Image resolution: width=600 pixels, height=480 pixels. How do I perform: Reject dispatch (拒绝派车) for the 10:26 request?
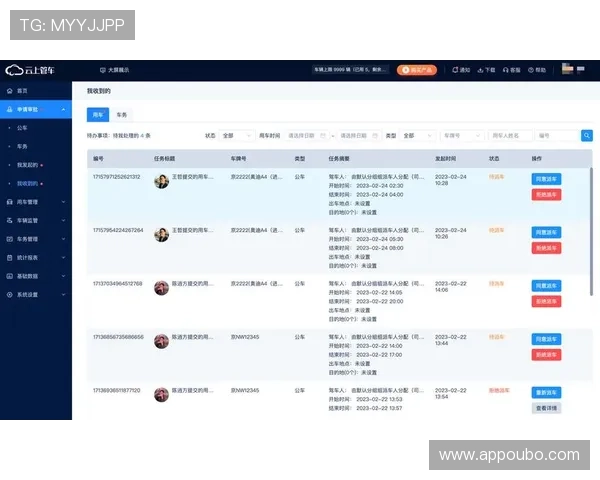click(546, 248)
